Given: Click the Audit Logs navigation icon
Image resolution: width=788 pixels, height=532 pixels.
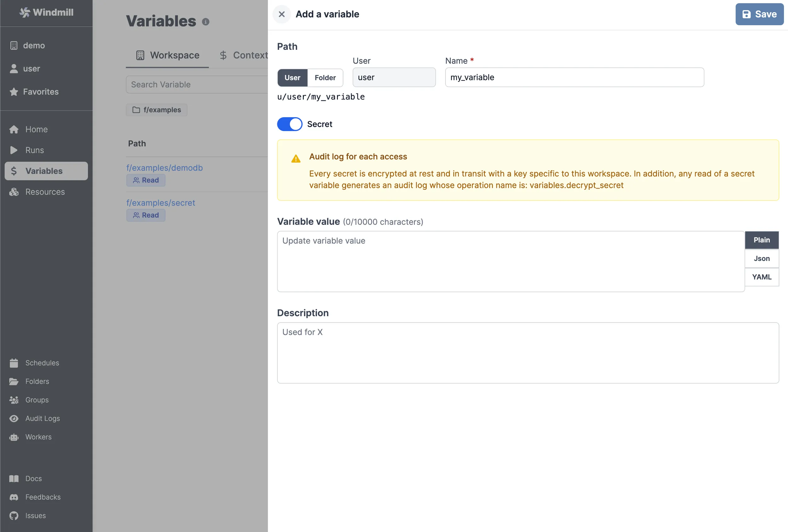Looking at the screenshot, I should click(14, 418).
